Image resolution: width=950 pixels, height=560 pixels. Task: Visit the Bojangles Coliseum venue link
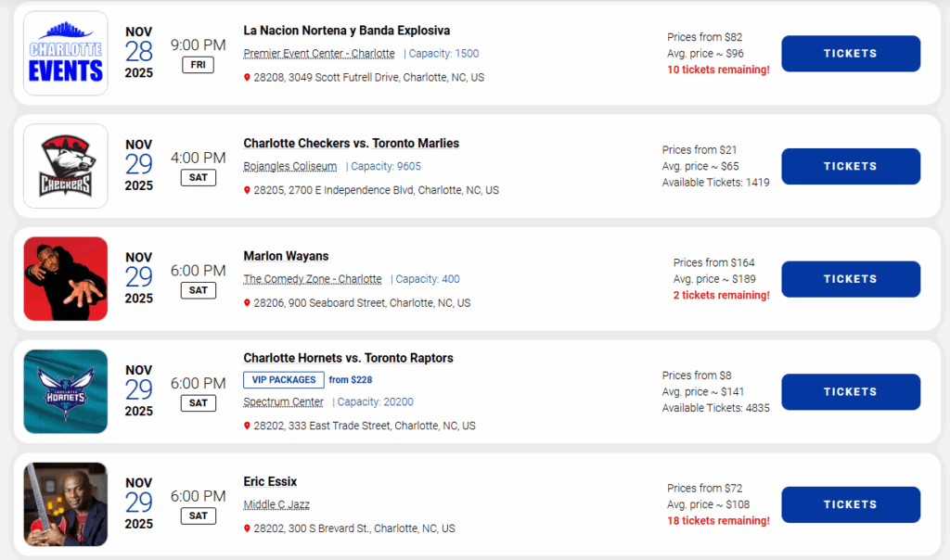click(289, 167)
